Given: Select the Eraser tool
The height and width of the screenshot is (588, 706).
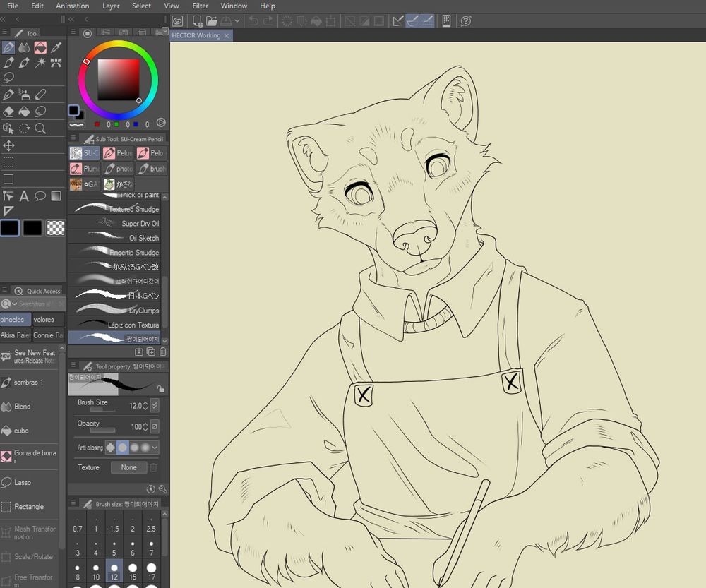Looking at the screenshot, I should click(8, 112).
